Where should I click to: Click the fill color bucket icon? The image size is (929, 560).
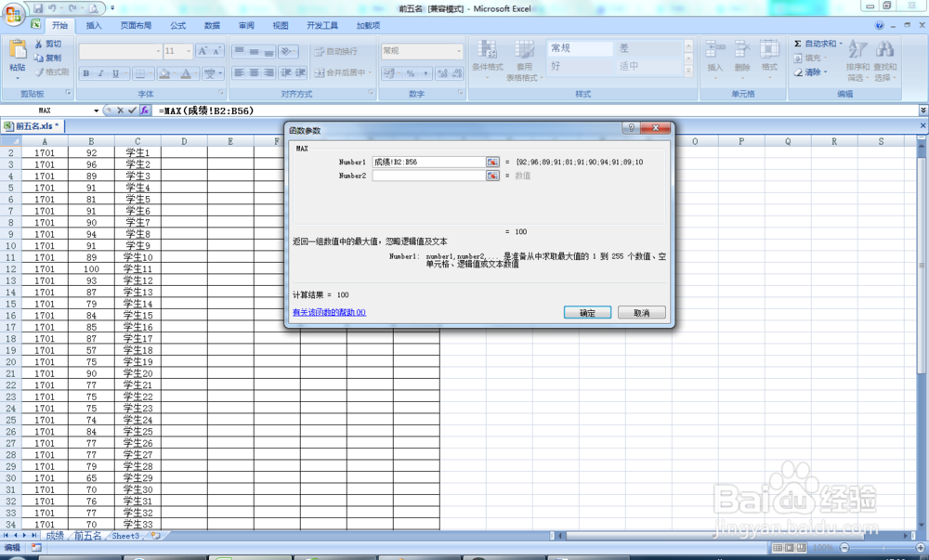tap(164, 73)
